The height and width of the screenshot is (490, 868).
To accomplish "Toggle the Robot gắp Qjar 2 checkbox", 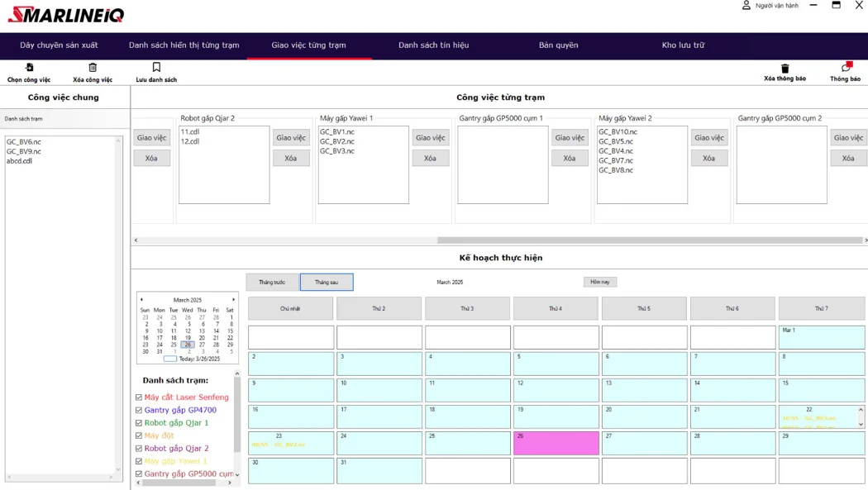I will pos(139,448).
